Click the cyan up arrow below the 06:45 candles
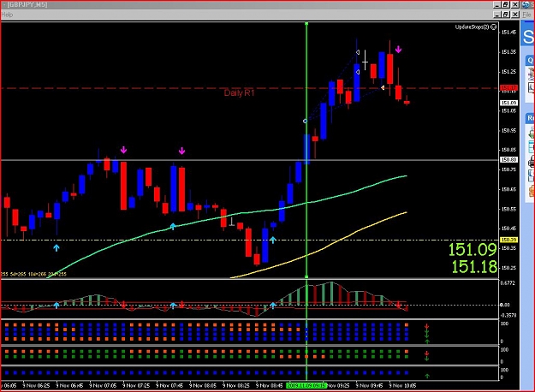 [56, 248]
